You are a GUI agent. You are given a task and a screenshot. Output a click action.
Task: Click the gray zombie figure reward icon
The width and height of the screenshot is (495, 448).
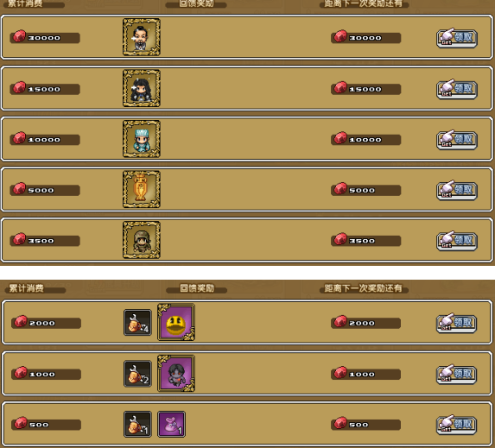point(176,373)
